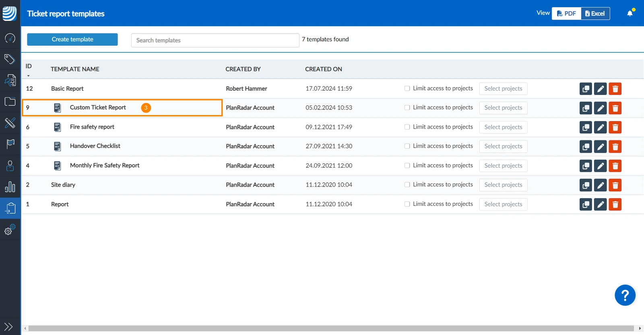Delete the Fire safety report template
Screen dimensions: 644x335
coord(615,127)
